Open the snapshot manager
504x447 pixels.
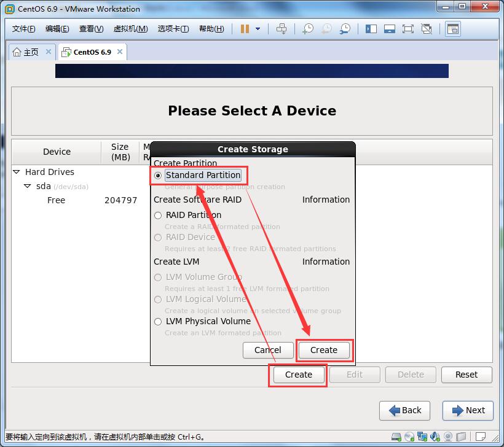tap(345, 29)
